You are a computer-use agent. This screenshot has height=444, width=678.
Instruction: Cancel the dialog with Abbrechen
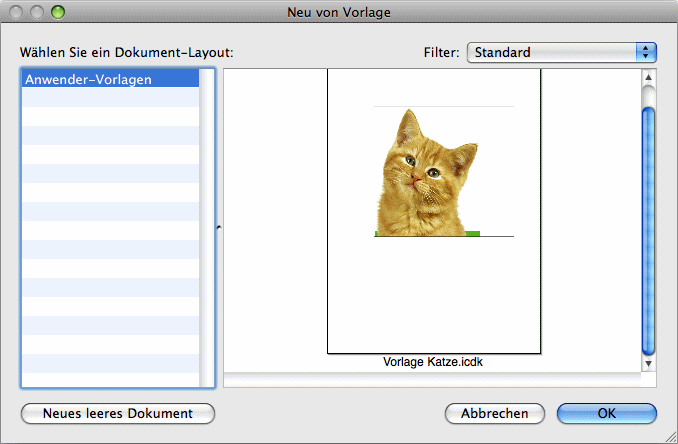(494, 414)
